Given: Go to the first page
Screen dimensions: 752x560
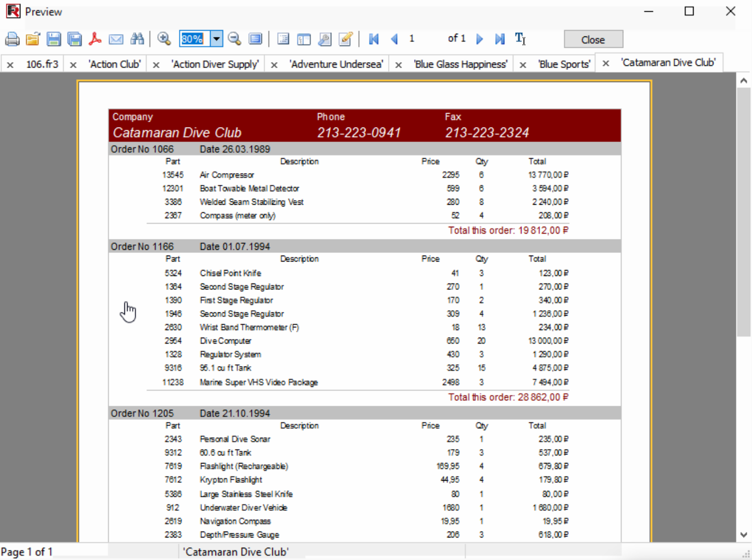Looking at the screenshot, I should click(374, 39).
